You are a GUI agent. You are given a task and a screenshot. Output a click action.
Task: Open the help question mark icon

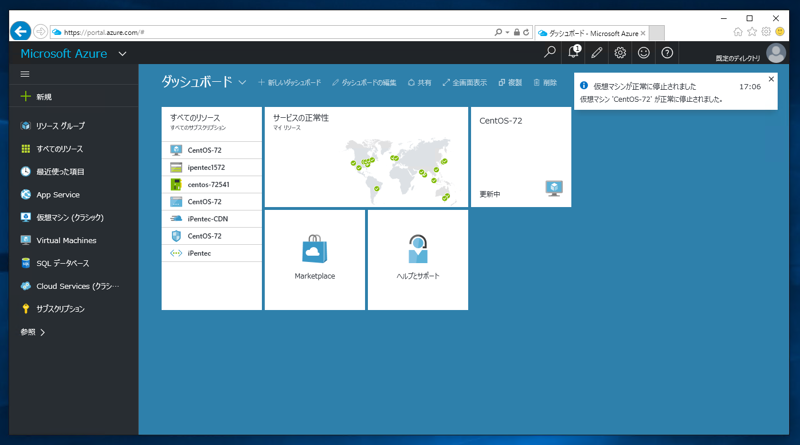pyautogui.click(x=667, y=52)
